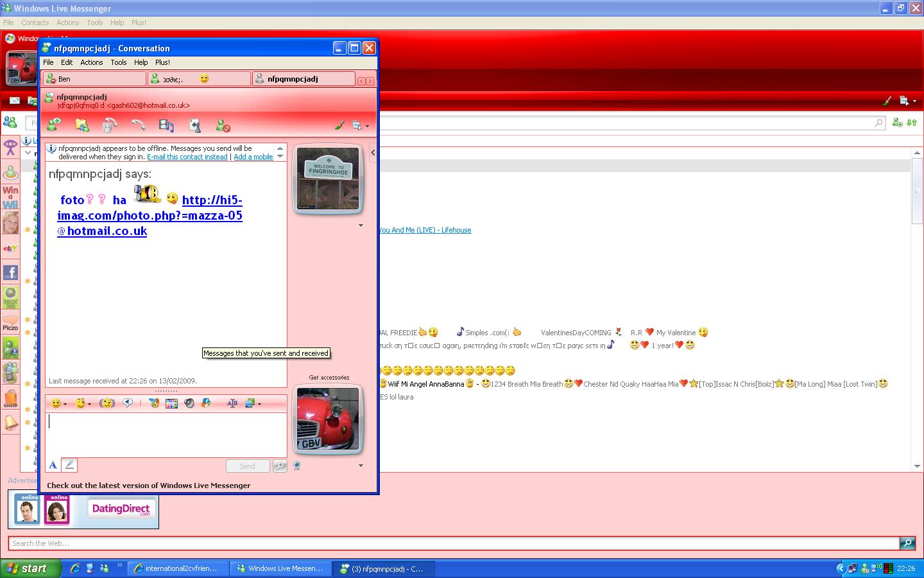Collapse display pictures panel arrow

coord(373,153)
